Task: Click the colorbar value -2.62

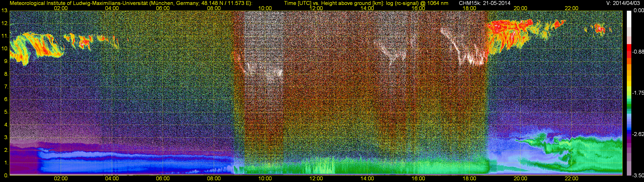Action: 638,134
